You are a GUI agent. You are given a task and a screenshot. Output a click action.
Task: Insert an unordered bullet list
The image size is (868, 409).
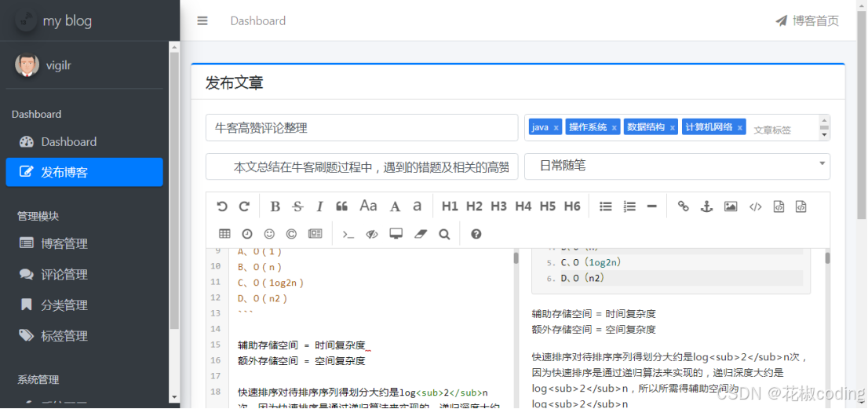[x=606, y=206]
